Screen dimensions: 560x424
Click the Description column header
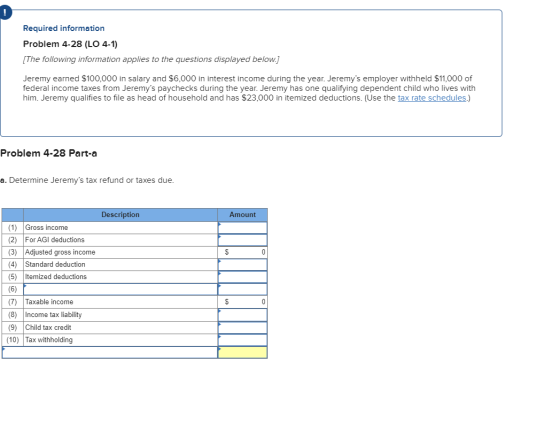click(120, 215)
